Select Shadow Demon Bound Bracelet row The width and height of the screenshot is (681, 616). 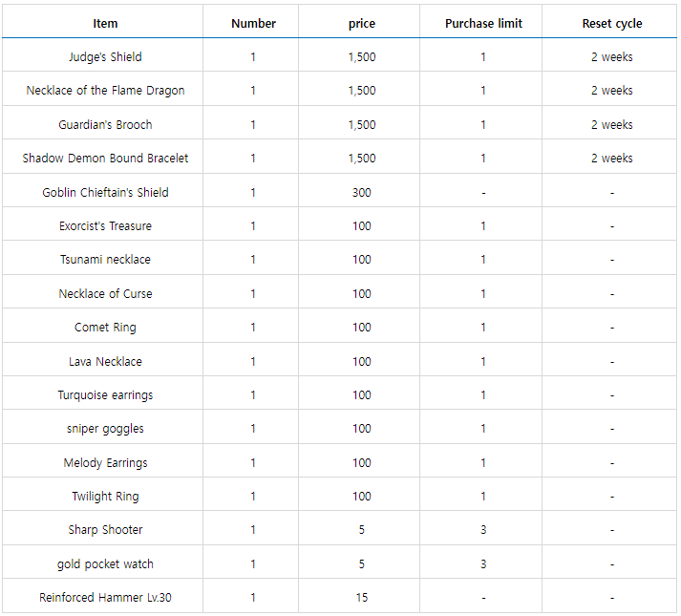pos(105,159)
